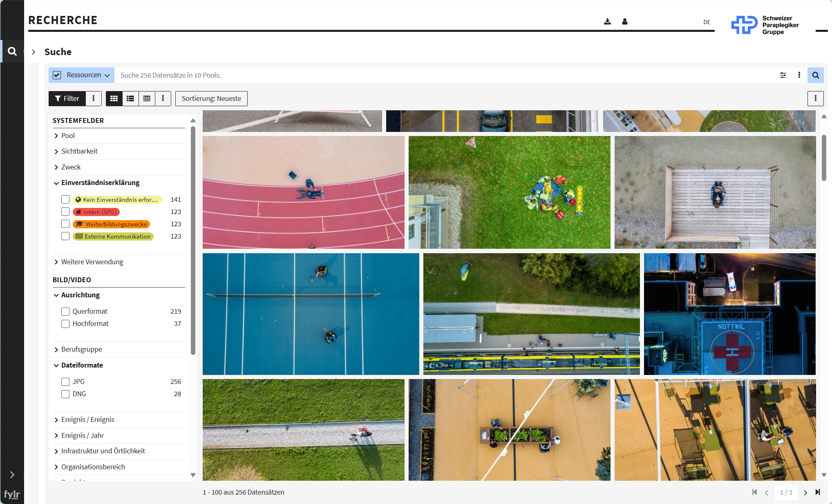Expand the left sidebar with chevron

click(12, 475)
